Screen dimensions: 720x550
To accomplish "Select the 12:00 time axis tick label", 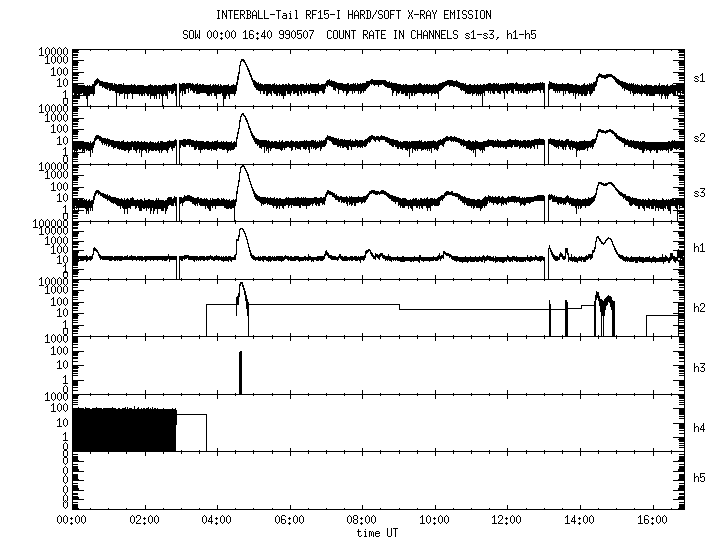I will point(507,521).
